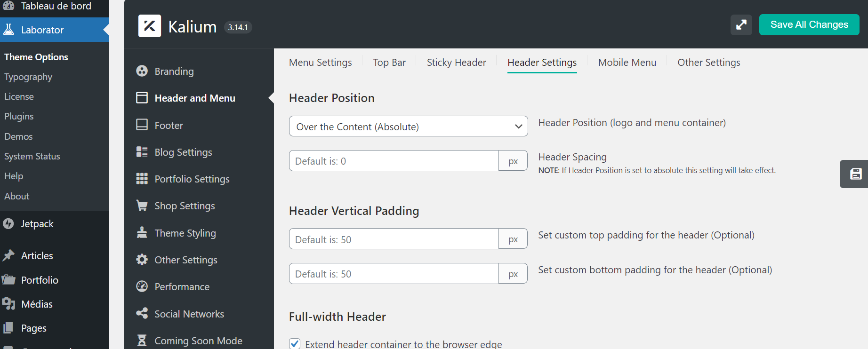Click the Header Spacing input field

[394, 161]
